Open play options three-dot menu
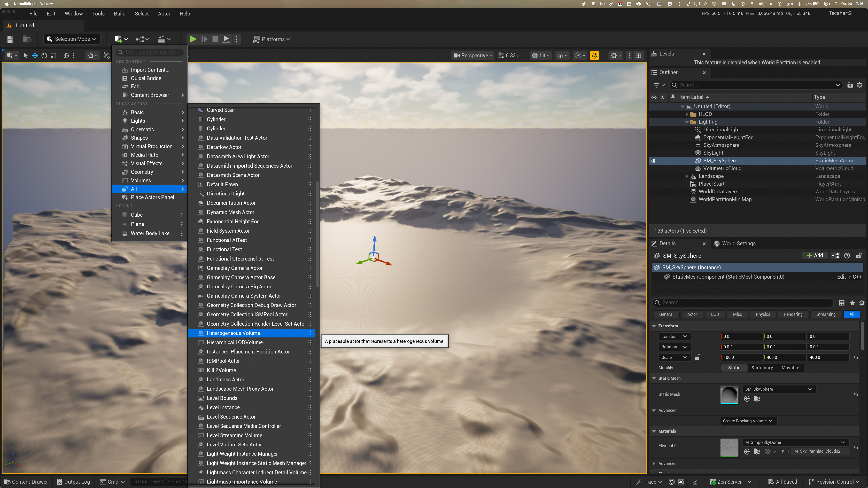Viewport: 868px width, 488px height. (237, 39)
